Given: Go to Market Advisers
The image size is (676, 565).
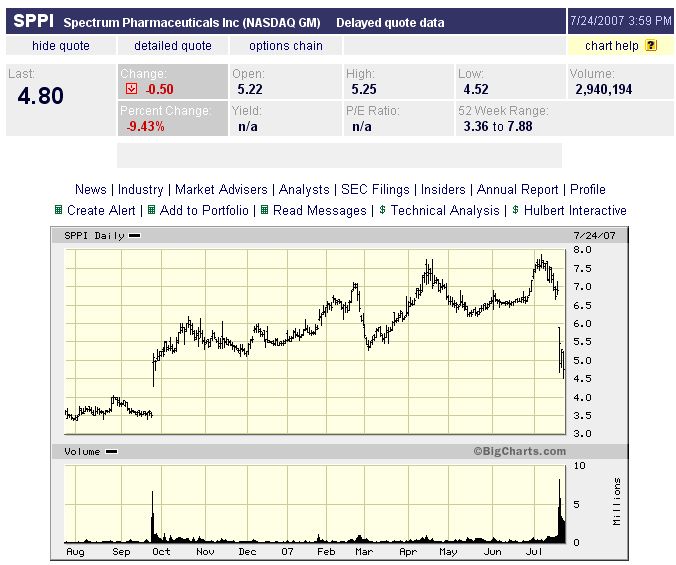Looking at the screenshot, I should click(x=221, y=189).
